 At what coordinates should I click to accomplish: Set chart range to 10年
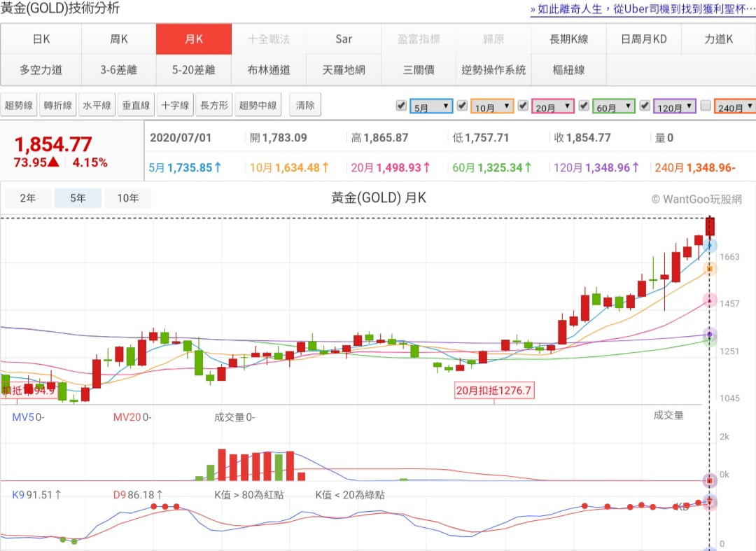tap(128, 198)
